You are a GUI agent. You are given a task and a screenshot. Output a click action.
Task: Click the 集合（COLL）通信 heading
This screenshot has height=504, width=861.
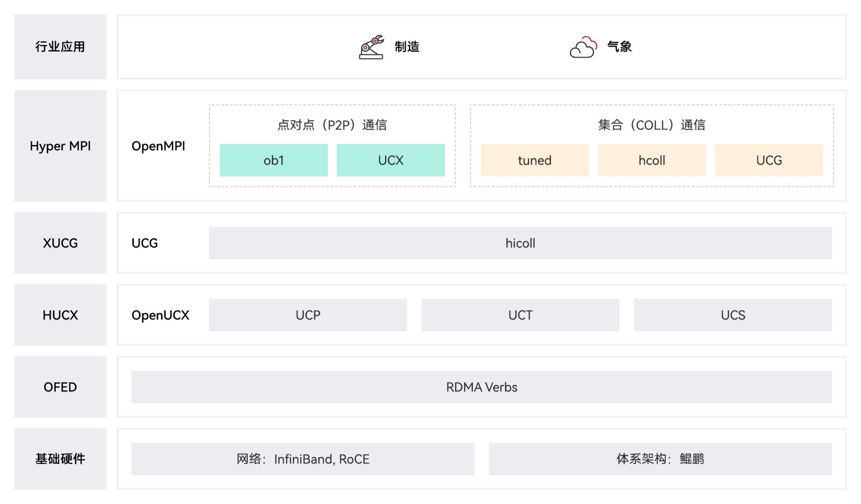[x=652, y=125]
